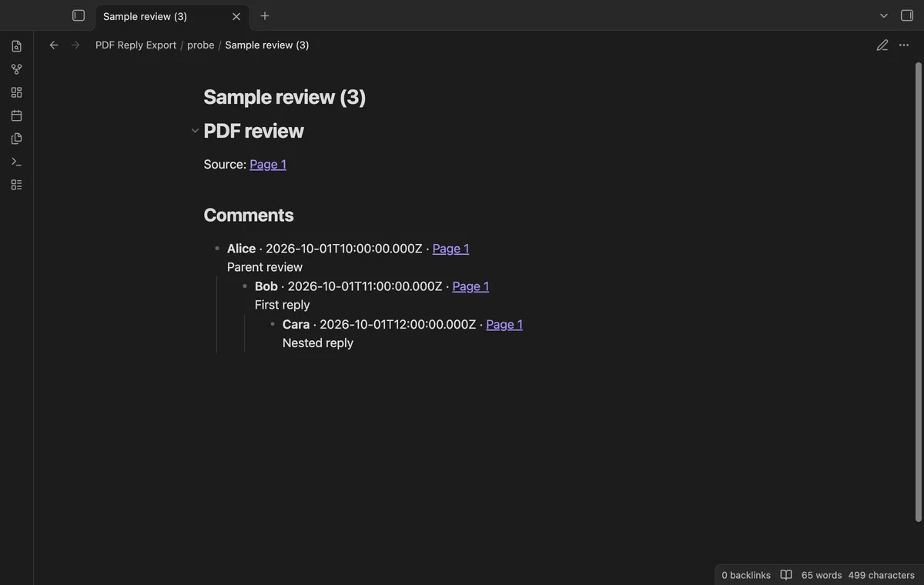
Task: Open Source Page 1 link
Action: 268,164
